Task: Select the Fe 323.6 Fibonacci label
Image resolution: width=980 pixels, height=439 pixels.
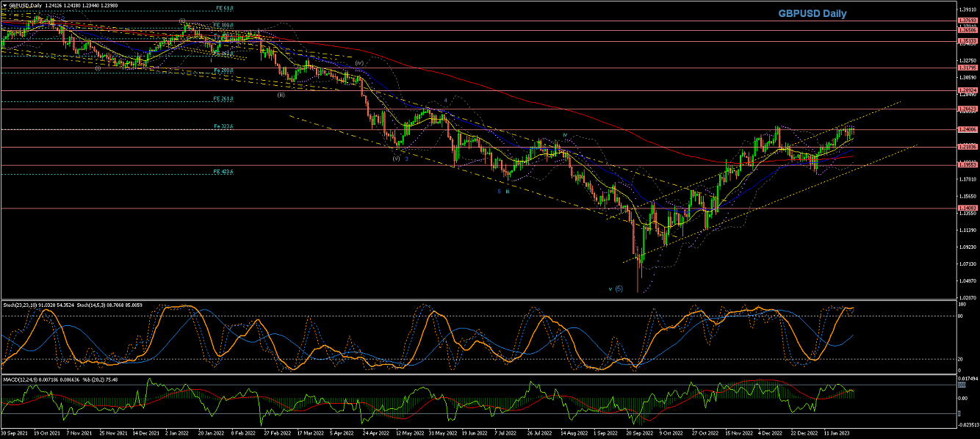Action: tap(223, 126)
